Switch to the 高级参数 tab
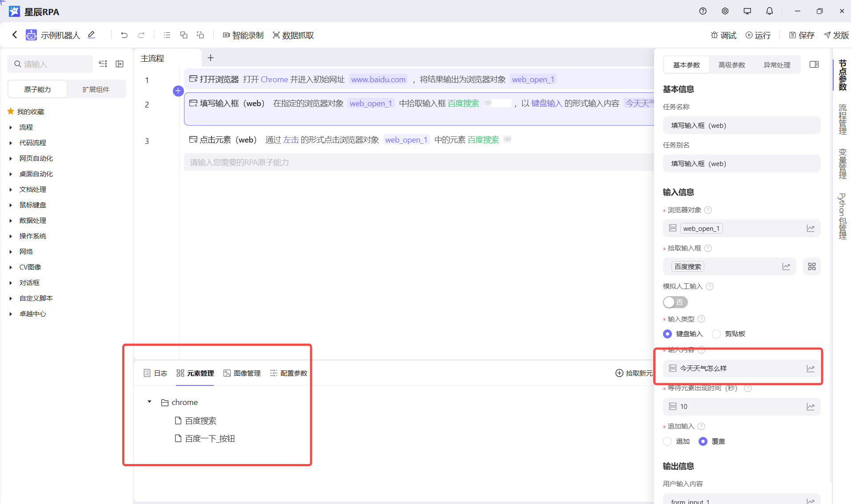The image size is (851, 504). (x=731, y=65)
